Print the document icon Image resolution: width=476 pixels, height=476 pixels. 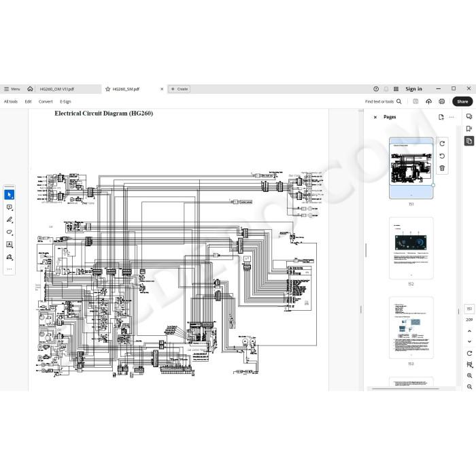pos(442,101)
